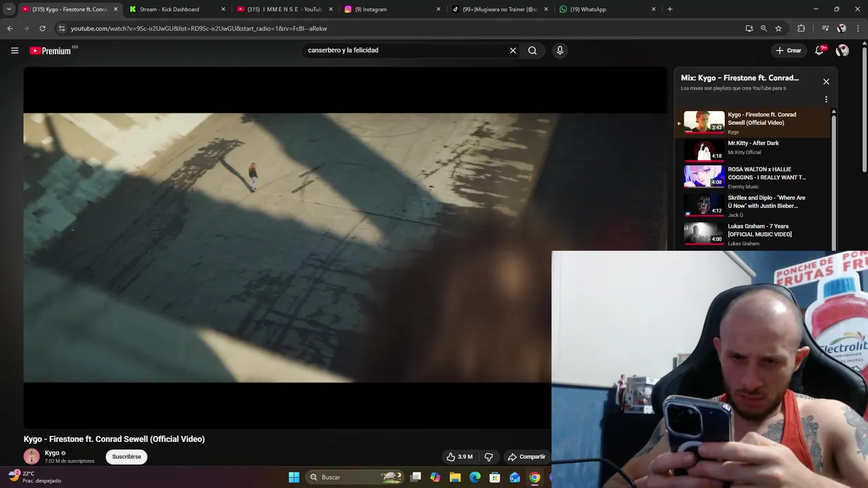Open Mix playlist options menu

826,99
